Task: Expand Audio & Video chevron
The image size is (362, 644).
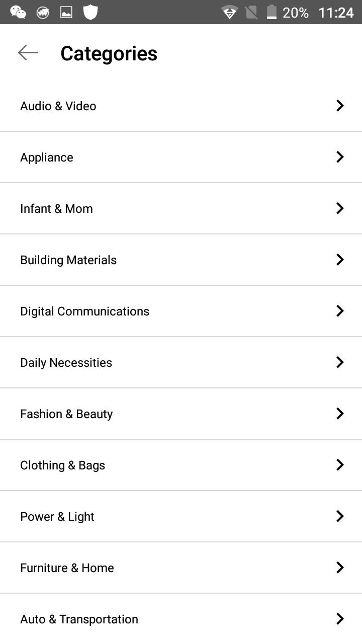Action: (340, 106)
